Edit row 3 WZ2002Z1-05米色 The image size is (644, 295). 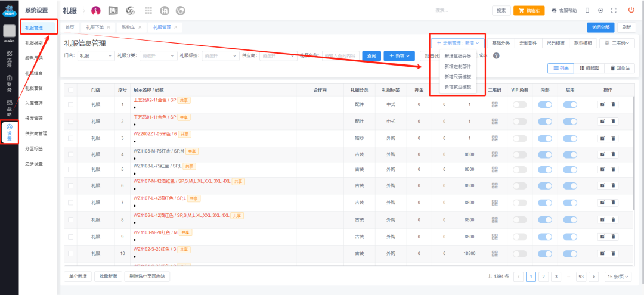[x=602, y=138]
